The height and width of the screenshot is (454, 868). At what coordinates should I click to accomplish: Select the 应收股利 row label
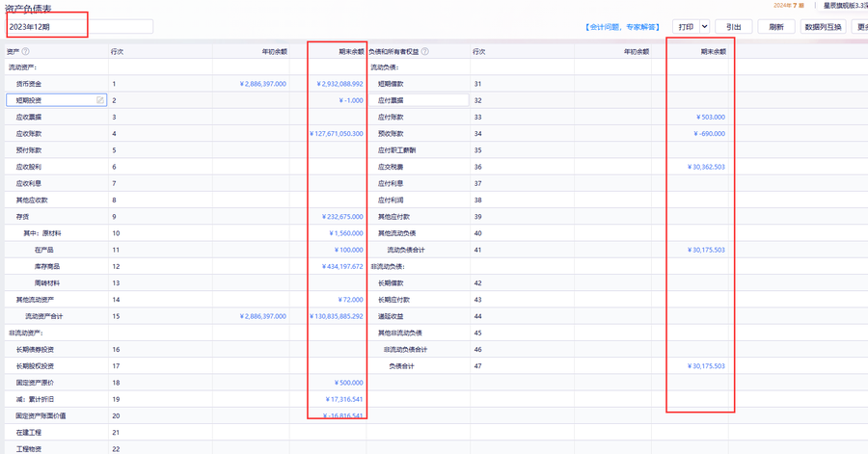(x=29, y=167)
